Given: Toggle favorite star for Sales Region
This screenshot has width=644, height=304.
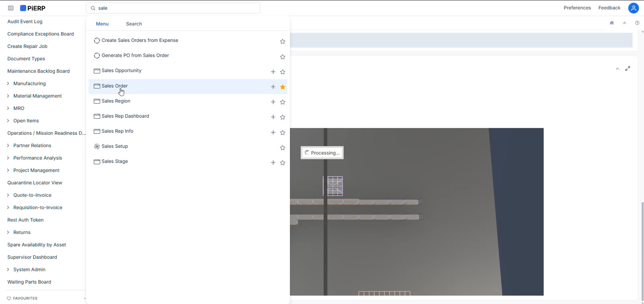Looking at the screenshot, I should (x=283, y=102).
